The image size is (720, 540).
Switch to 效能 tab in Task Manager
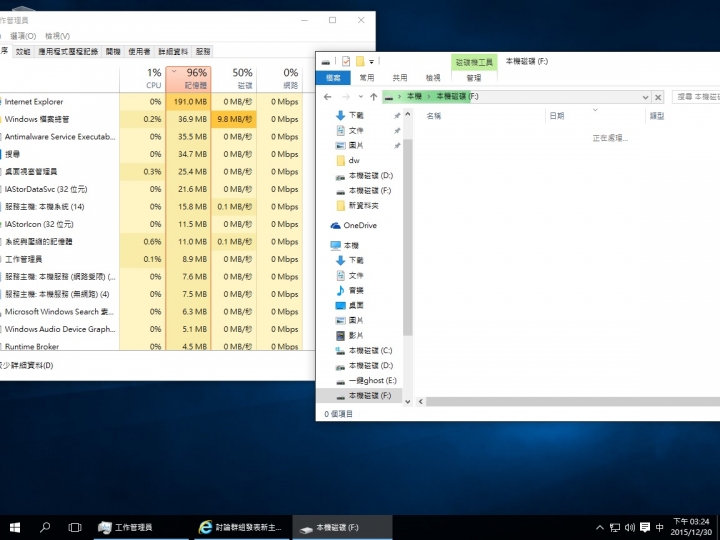point(23,51)
